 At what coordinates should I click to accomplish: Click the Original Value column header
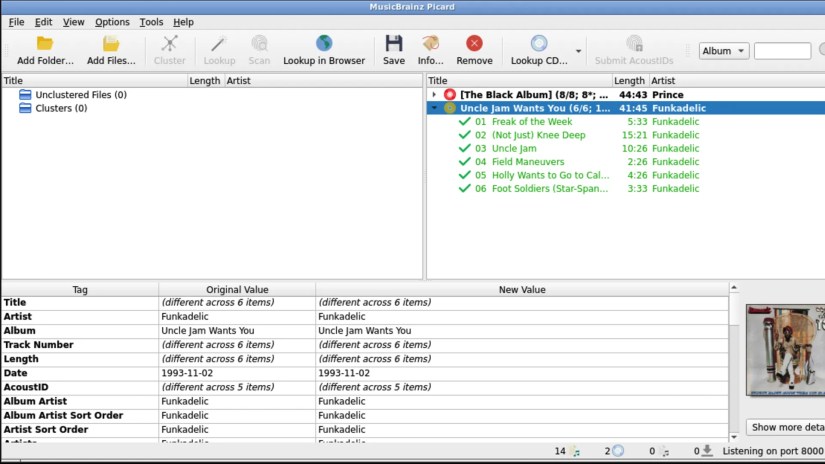[x=237, y=289]
